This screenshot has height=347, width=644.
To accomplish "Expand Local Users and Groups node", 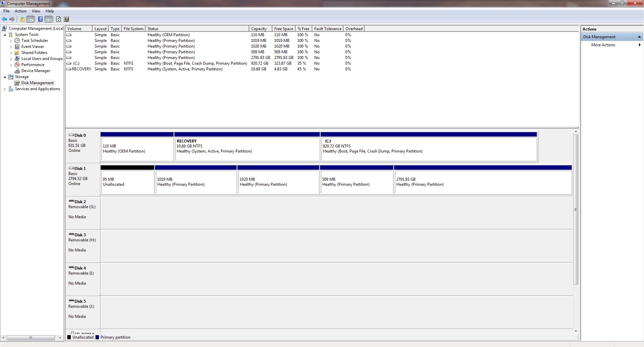I will (x=11, y=59).
